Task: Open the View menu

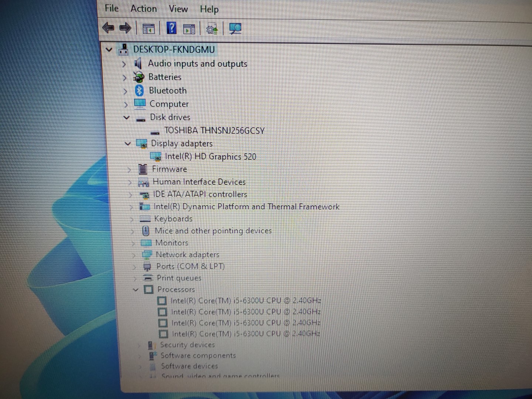Action: pos(178,9)
